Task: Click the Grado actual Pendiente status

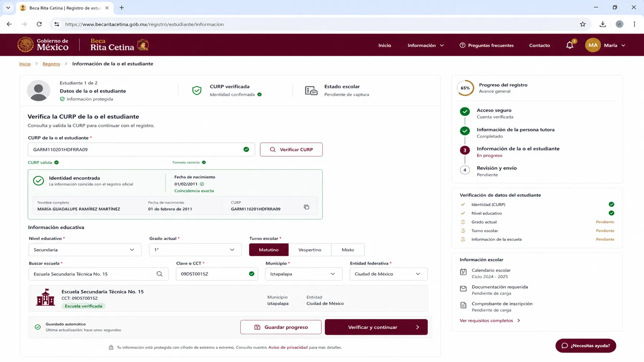Action: tap(605, 222)
